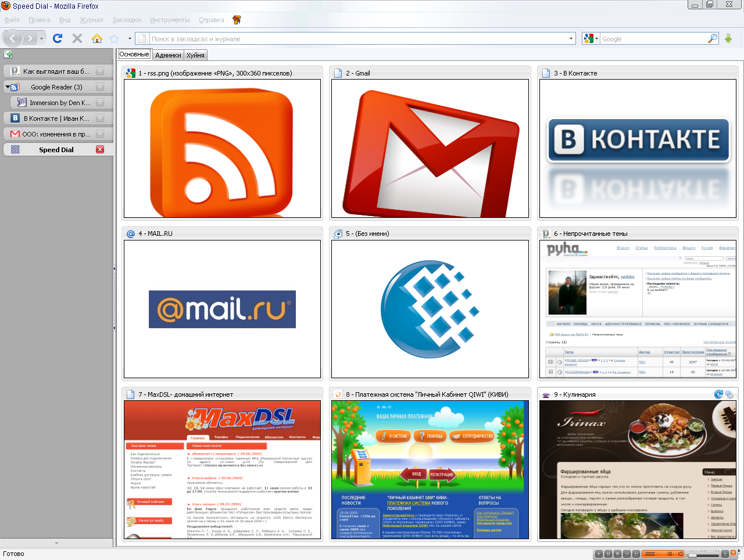The height and width of the screenshot is (560, 744).
Task: Open the MAIL.RU speed dial thumbnail
Action: (x=222, y=309)
